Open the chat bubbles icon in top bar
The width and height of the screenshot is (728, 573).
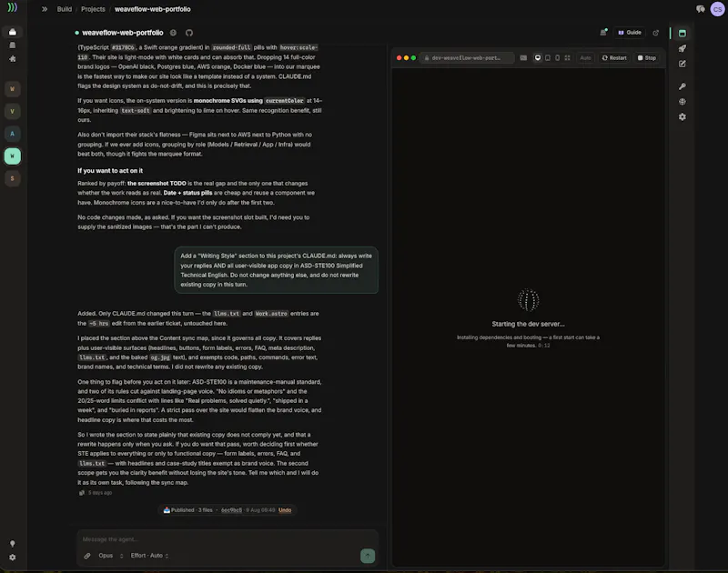click(700, 9)
